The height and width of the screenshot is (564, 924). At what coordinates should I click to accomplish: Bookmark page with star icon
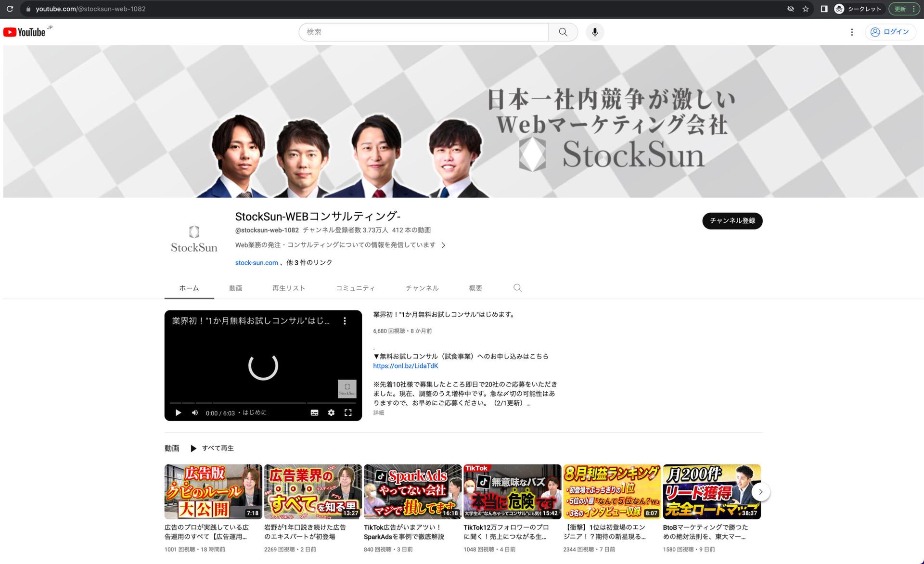point(806,9)
